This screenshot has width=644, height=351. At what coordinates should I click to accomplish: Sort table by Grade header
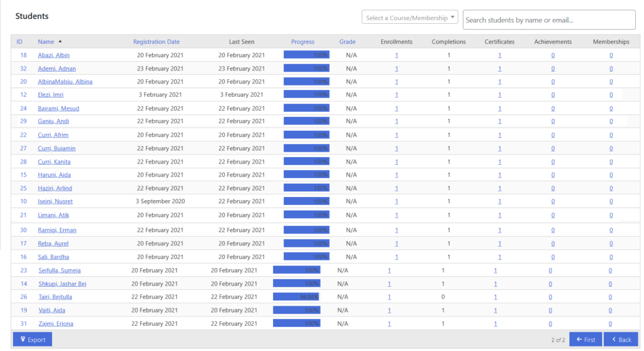tap(347, 42)
